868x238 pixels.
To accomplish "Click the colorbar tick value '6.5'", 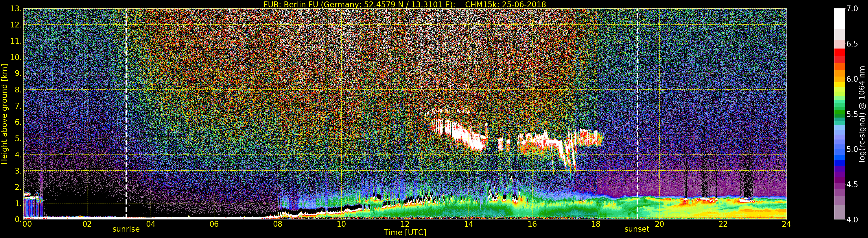I will point(852,44).
